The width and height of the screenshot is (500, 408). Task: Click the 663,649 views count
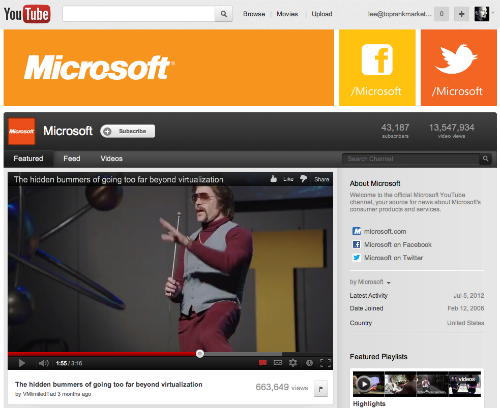pyautogui.click(x=282, y=387)
